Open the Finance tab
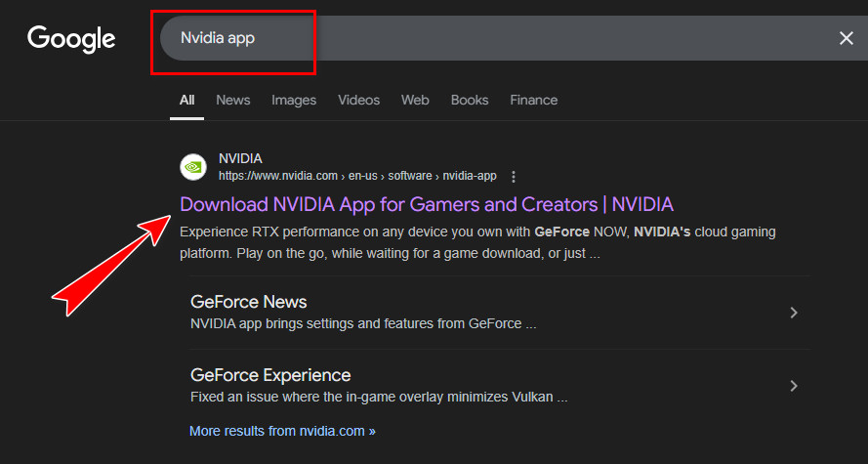The height and width of the screenshot is (464, 868). pos(533,100)
